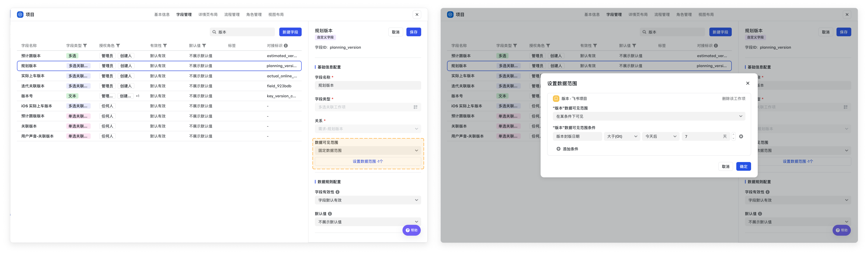Select the 用户声音-关联版本 row in the undimmed window

(159, 136)
